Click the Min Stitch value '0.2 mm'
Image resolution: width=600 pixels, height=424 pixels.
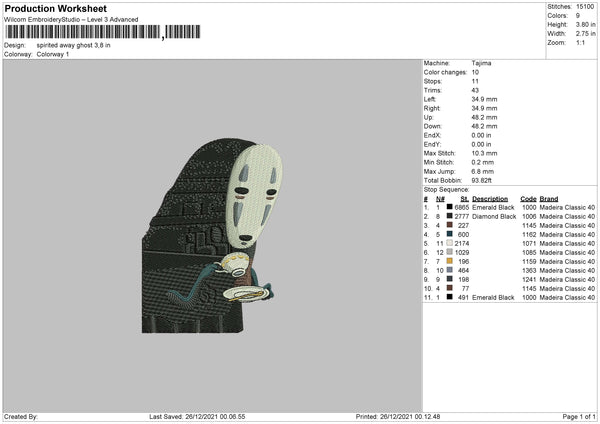(483, 162)
